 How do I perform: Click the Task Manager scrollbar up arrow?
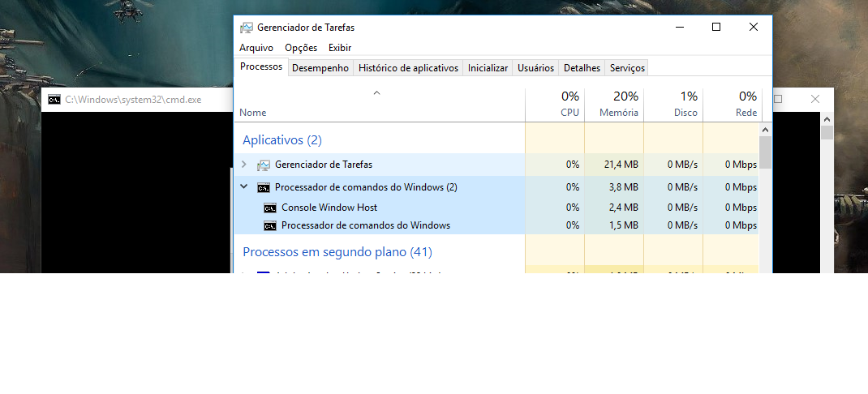coord(766,130)
